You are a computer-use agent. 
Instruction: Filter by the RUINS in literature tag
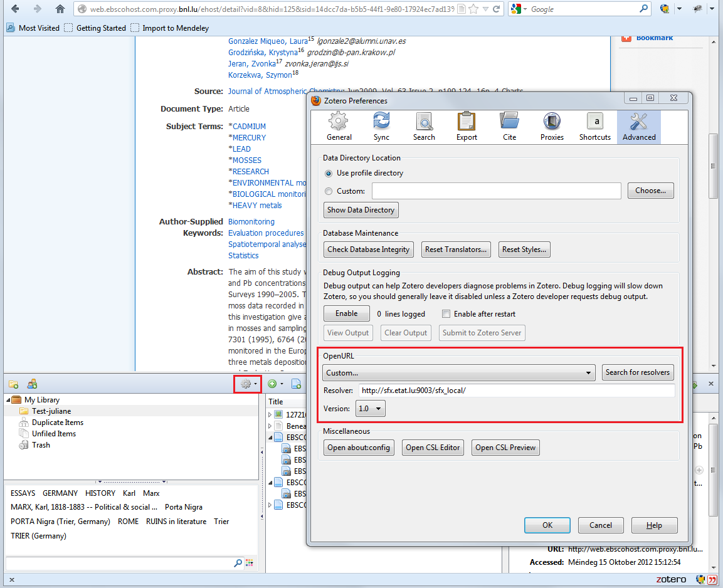point(176,522)
